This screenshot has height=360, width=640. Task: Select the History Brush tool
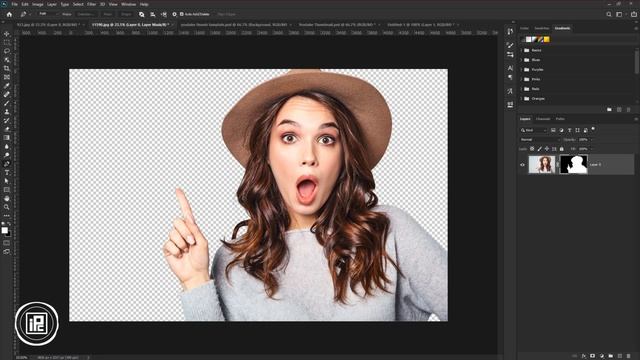click(x=7, y=120)
